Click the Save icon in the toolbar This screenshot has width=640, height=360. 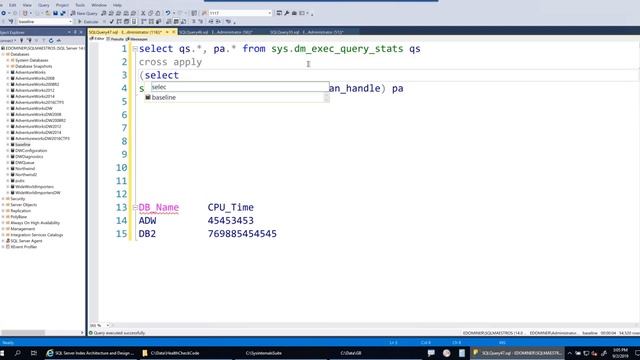click(56, 13)
